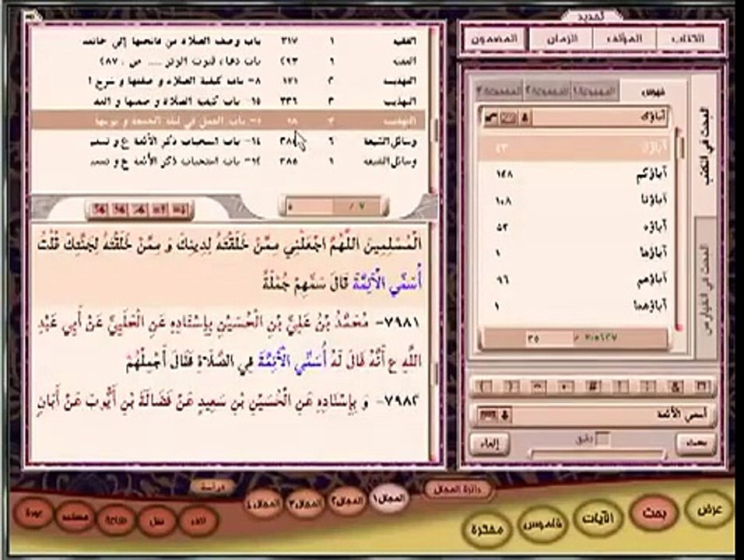Click the ampersand (&) operator icon
The height and width of the screenshot is (560, 744).
[x=675, y=387]
